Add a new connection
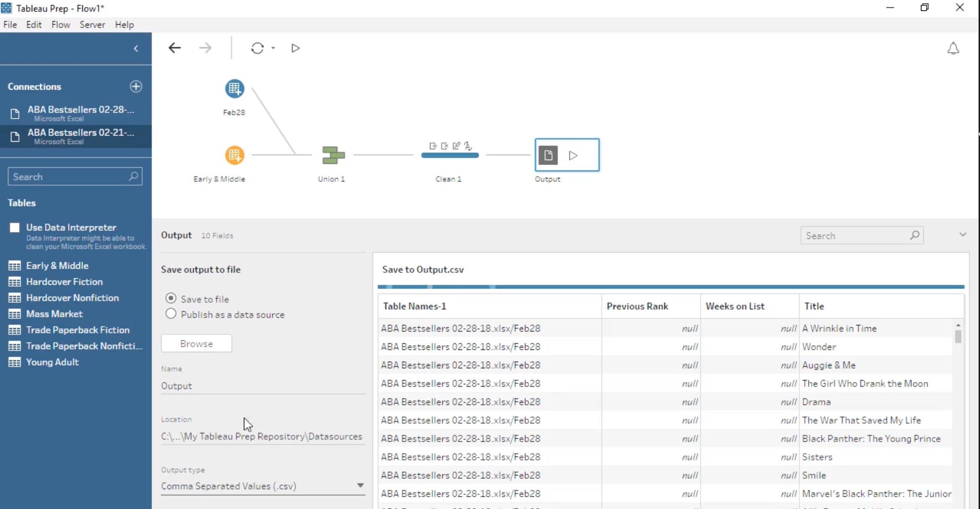Image resolution: width=980 pixels, height=509 pixels. coord(136,86)
